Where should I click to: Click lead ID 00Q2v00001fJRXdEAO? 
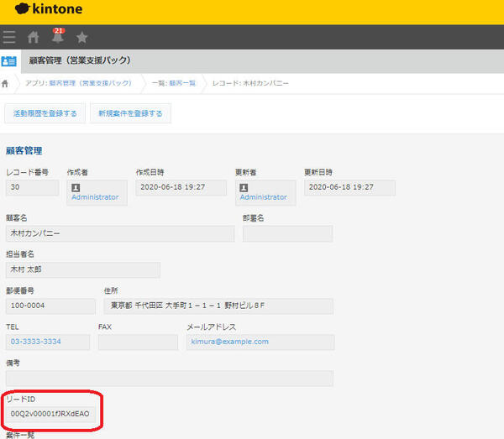pos(50,414)
